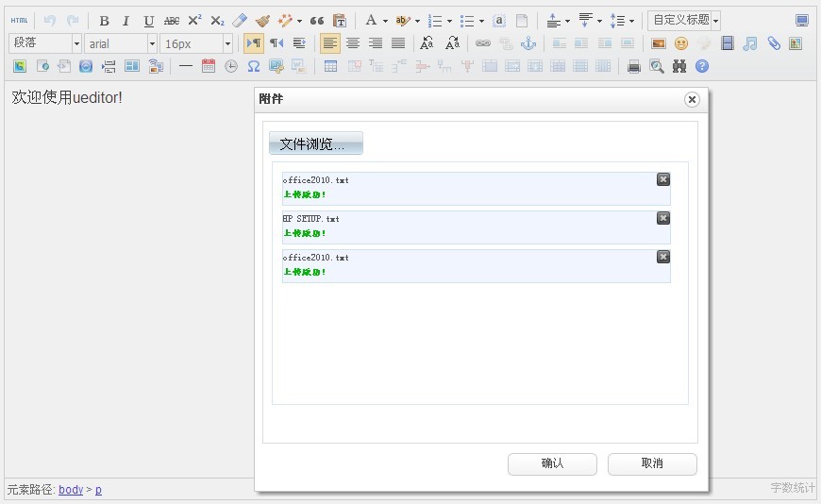Image resolution: width=821 pixels, height=504 pixels.
Task: Open search and replace binoculars
Action: tap(679, 66)
